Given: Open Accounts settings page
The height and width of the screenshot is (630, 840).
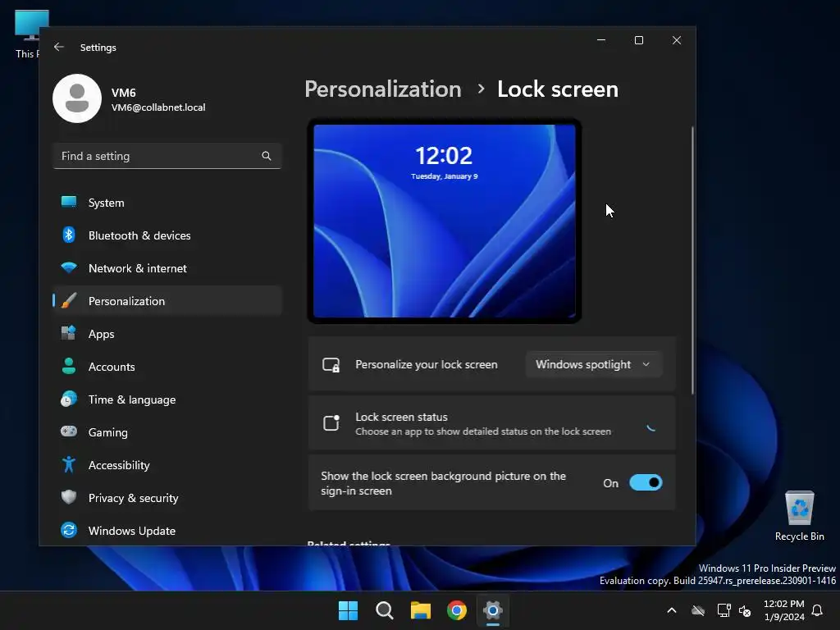Looking at the screenshot, I should [x=167, y=367].
